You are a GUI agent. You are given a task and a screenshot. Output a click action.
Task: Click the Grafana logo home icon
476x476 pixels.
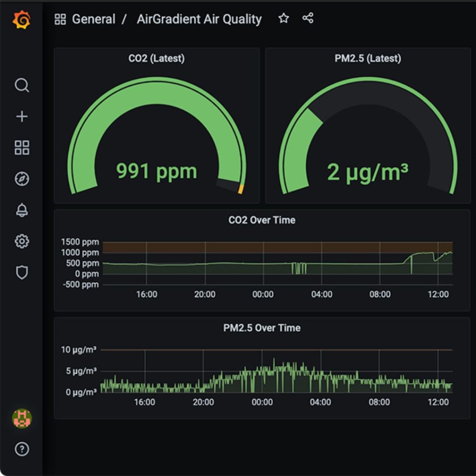coord(21,20)
